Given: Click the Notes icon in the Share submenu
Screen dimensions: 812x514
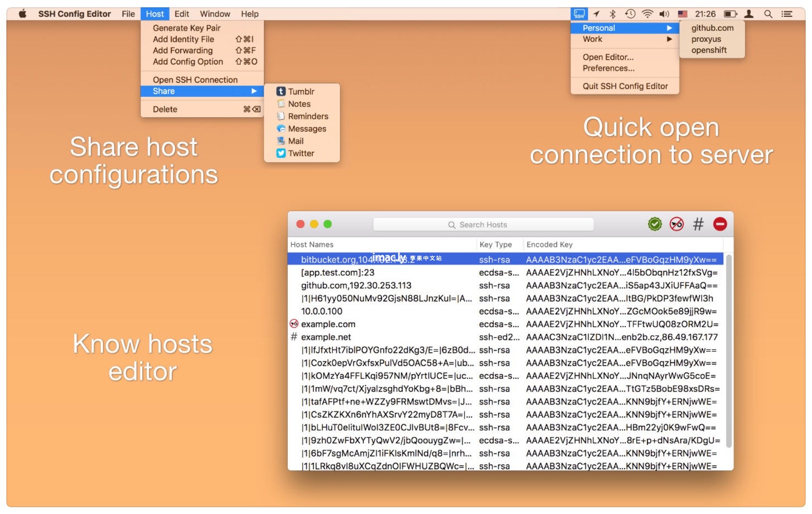Looking at the screenshot, I should pos(281,104).
